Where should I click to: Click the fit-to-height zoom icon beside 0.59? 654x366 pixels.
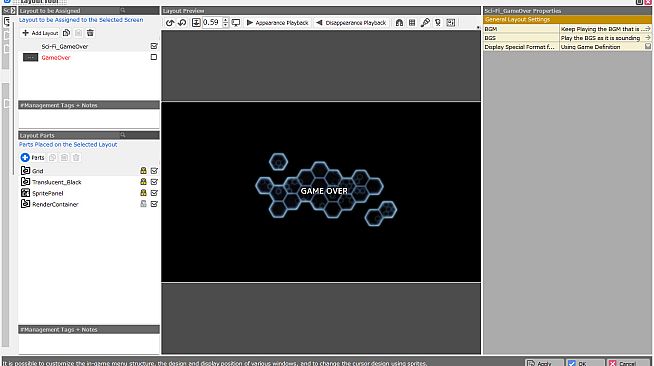click(196, 23)
